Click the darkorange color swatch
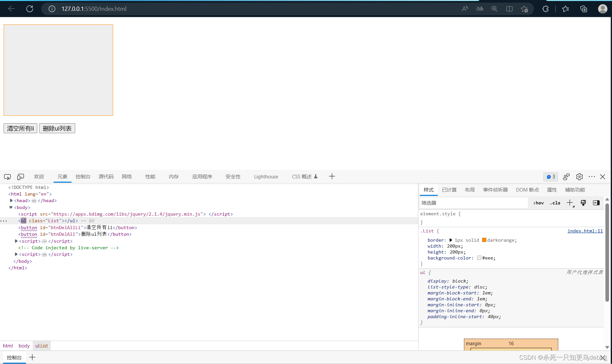The height and width of the screenshot is (364, 612). point(484,240)
